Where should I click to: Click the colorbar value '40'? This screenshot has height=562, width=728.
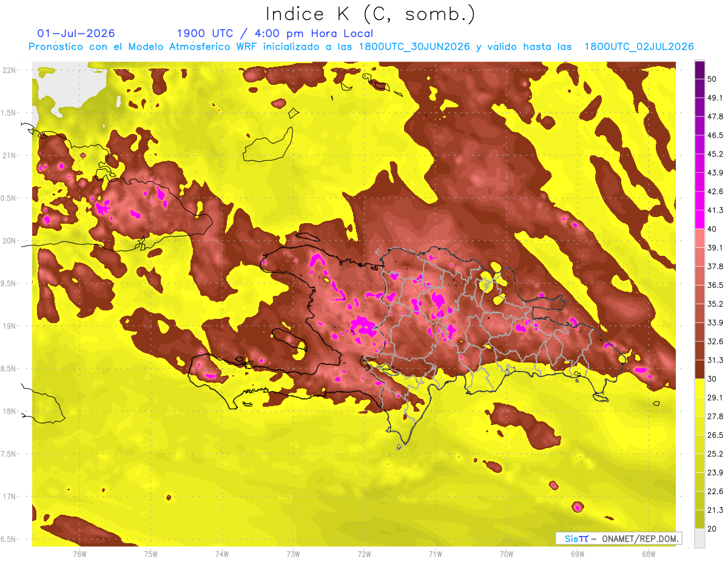click(x=712, y=229)
